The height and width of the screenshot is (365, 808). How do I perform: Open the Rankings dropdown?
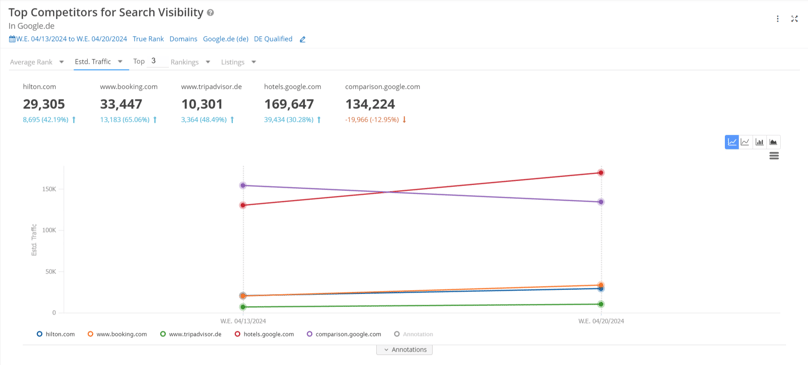190,62
